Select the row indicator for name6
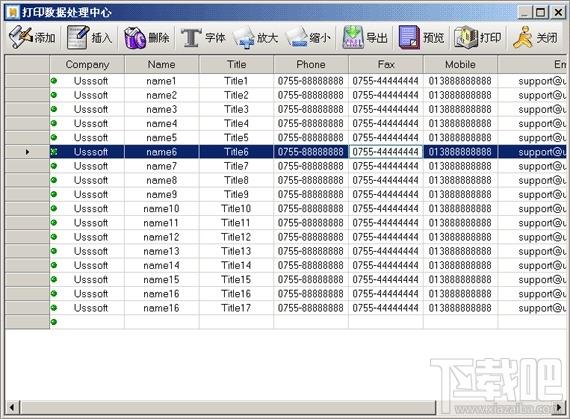The width and height of the screenshot is (570, 419). tap(27, 152)
